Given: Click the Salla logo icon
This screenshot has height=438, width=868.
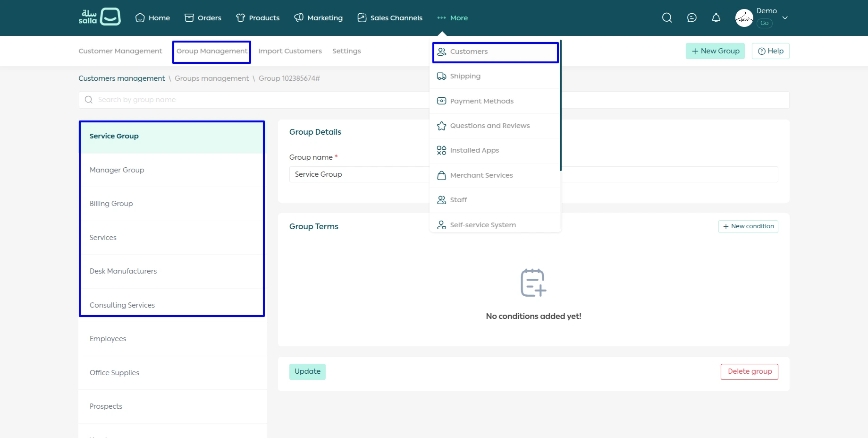Looking at the screenshot, I should [x=100, y=17].
